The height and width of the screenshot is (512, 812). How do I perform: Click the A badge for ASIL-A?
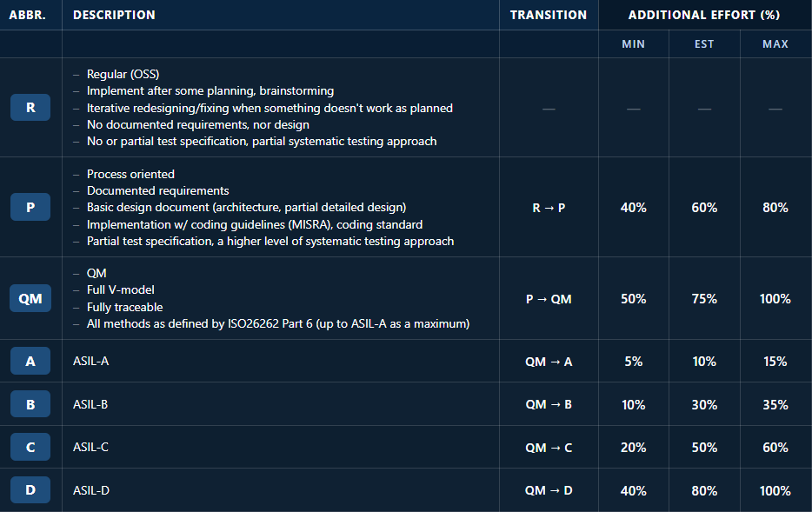coord(30,362)
